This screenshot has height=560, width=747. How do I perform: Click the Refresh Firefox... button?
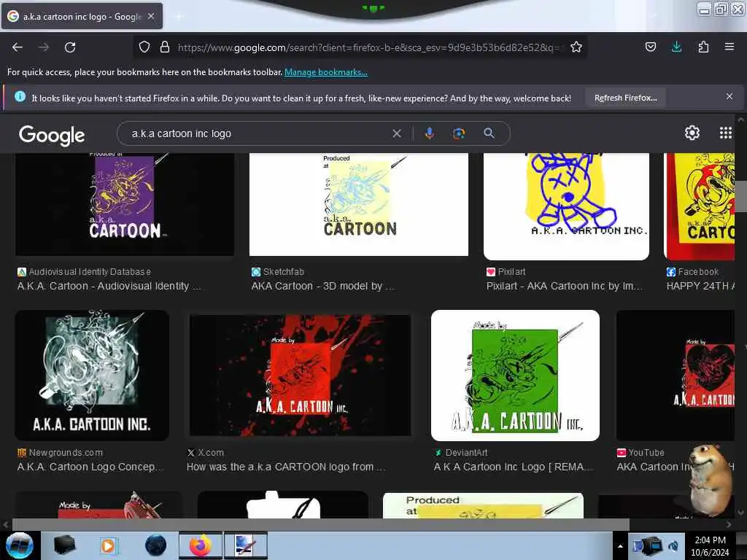point(625,98)
